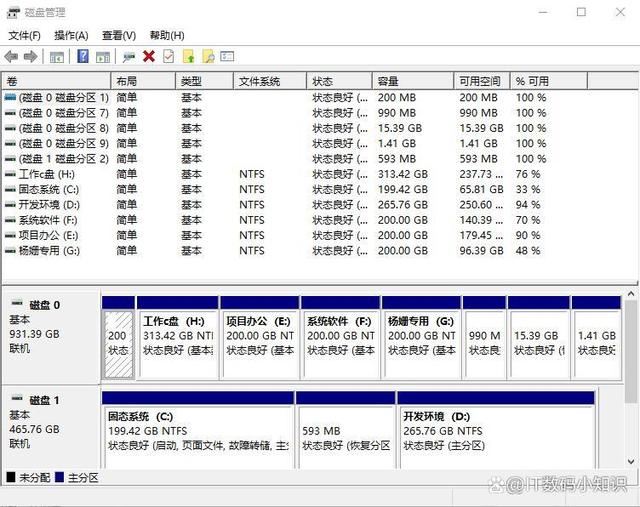640x507 pixels.
Task: Toggle the action pane toolbar icon
Action: 103,57
